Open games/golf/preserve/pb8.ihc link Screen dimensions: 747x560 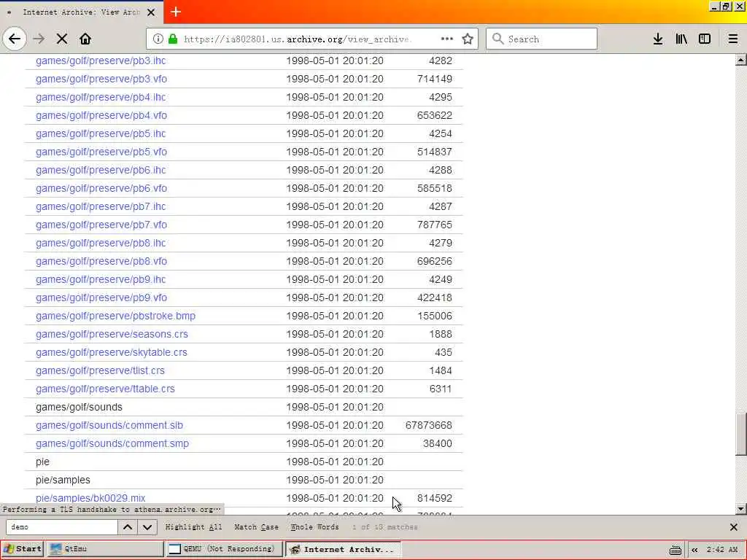pos(101,243)
